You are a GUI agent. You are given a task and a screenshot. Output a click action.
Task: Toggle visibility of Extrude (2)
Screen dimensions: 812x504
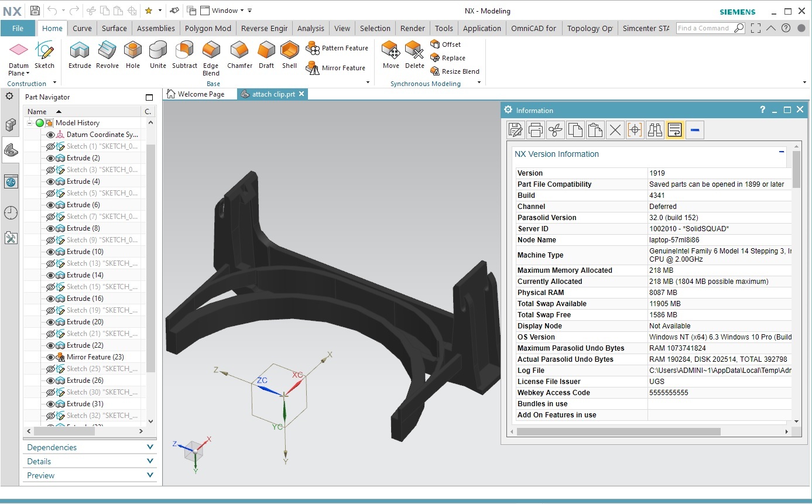50,158
